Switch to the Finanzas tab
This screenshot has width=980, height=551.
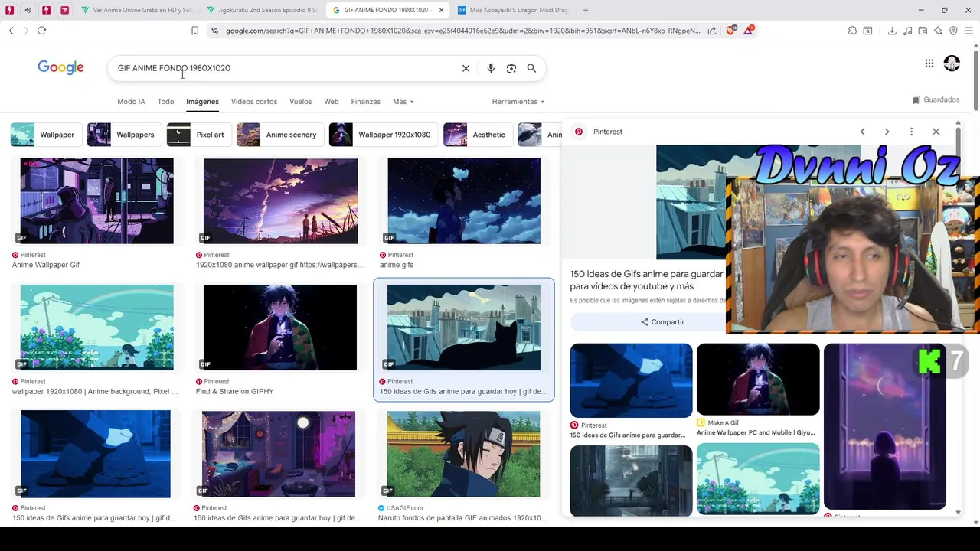coord(365,101)
